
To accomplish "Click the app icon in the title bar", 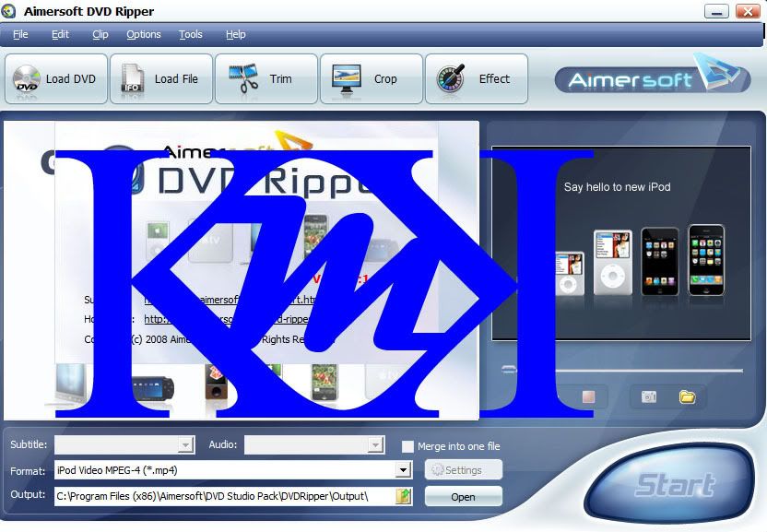I will (9, 11).
